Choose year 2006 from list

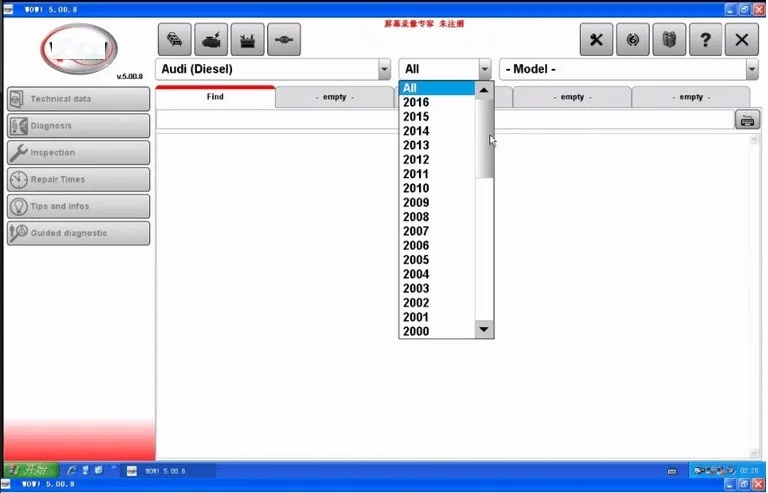click(437, 245)
